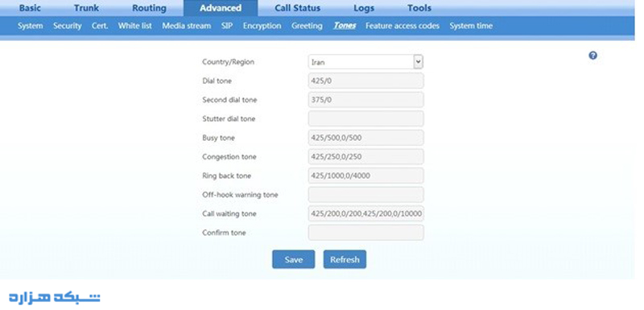
Task: Click the empty Confirm tone field
Action: point(365,233)
